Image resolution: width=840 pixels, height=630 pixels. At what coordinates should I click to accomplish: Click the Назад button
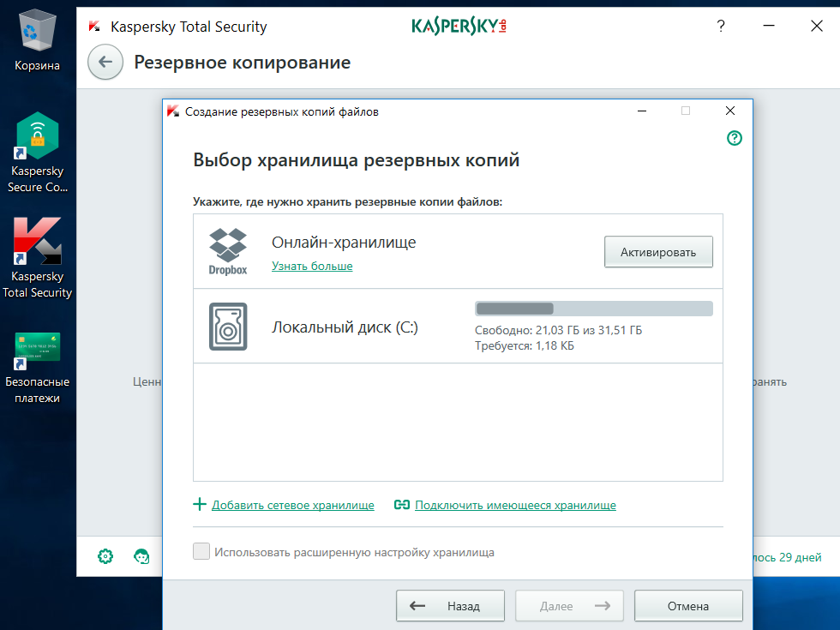pyautogui.click(x=450, y=606)
